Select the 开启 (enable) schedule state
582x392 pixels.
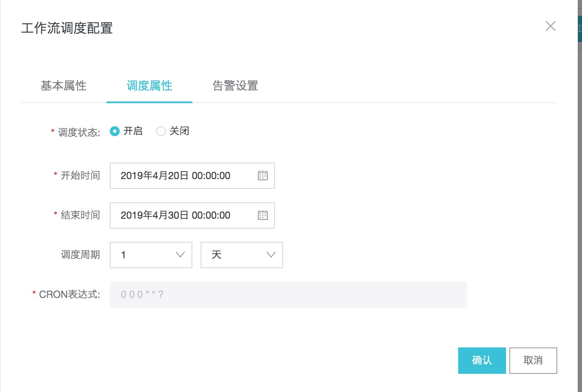click(x=114, y=131)
